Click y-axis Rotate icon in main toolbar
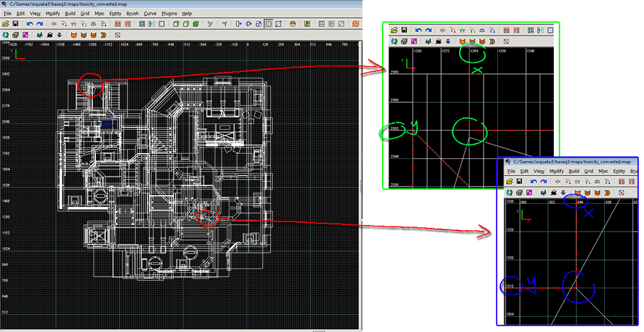 (84, 24)
